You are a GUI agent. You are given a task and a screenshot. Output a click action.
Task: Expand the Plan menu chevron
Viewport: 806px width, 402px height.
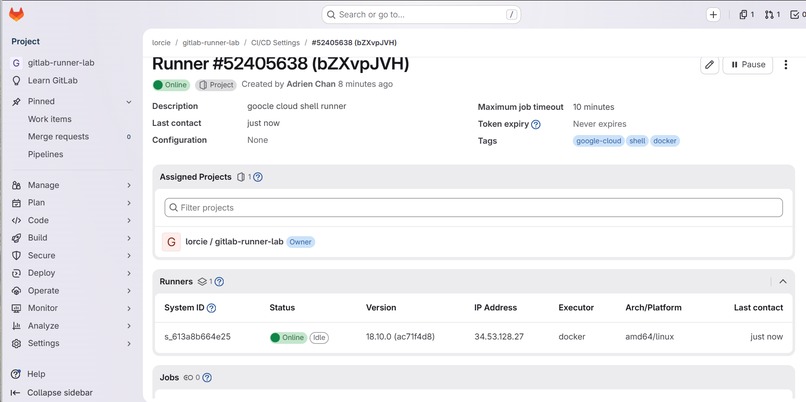[129, 203]
